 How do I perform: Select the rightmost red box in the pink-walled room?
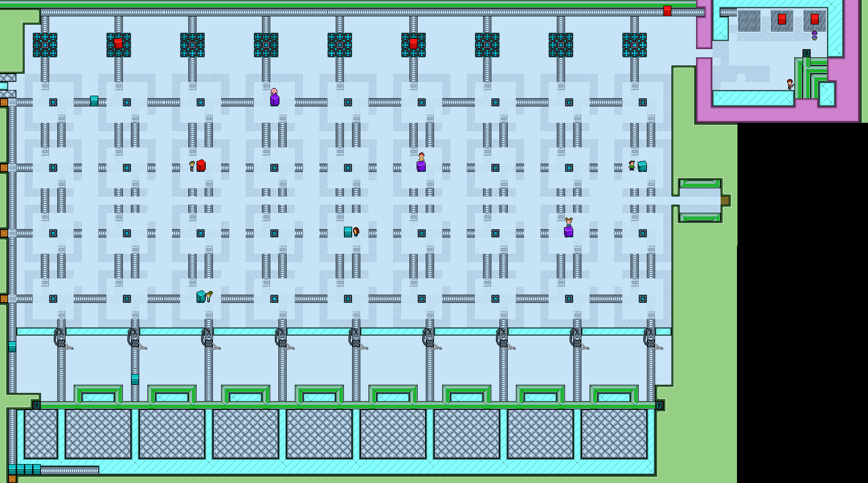point(814,19)
